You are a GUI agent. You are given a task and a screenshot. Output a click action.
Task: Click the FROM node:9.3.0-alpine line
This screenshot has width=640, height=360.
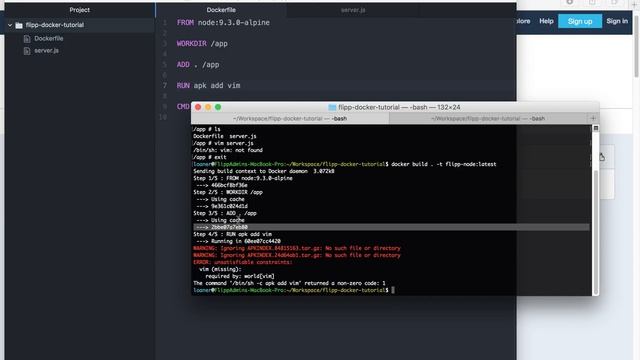pos(223,22)
